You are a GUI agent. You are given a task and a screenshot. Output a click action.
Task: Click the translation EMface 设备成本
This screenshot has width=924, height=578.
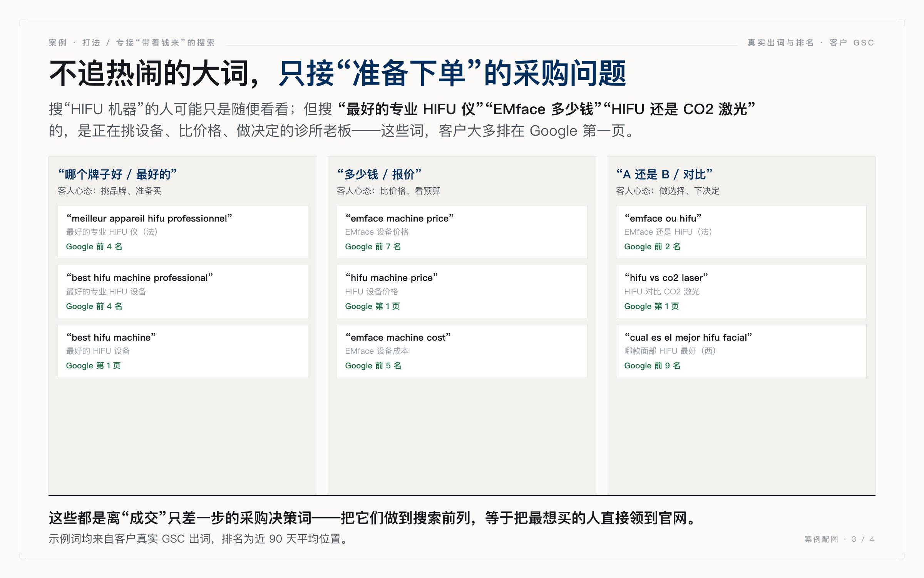click(x=377, y=351)
